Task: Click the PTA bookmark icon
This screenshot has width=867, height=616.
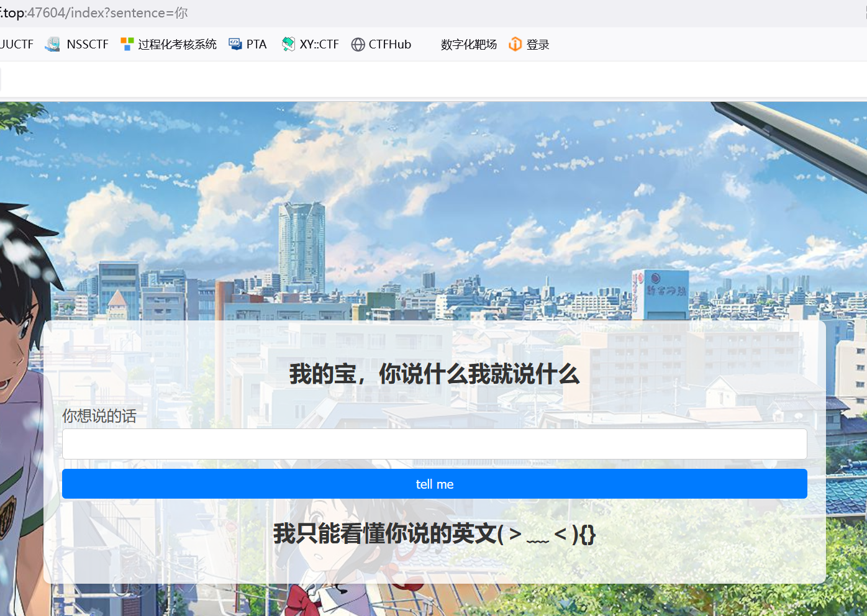Action: pyautogui.click(x=235, y=44)
